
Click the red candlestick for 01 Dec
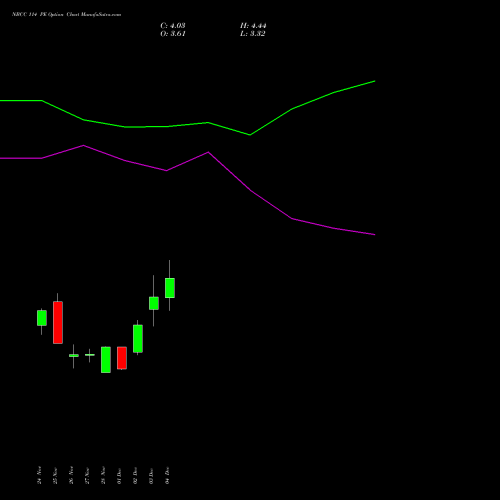(122, 358)
